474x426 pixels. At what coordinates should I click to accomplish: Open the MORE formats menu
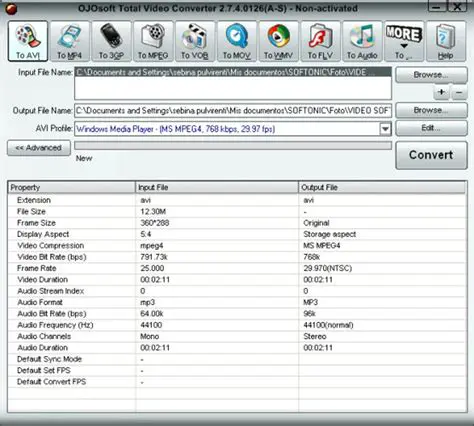pos(404,41)
